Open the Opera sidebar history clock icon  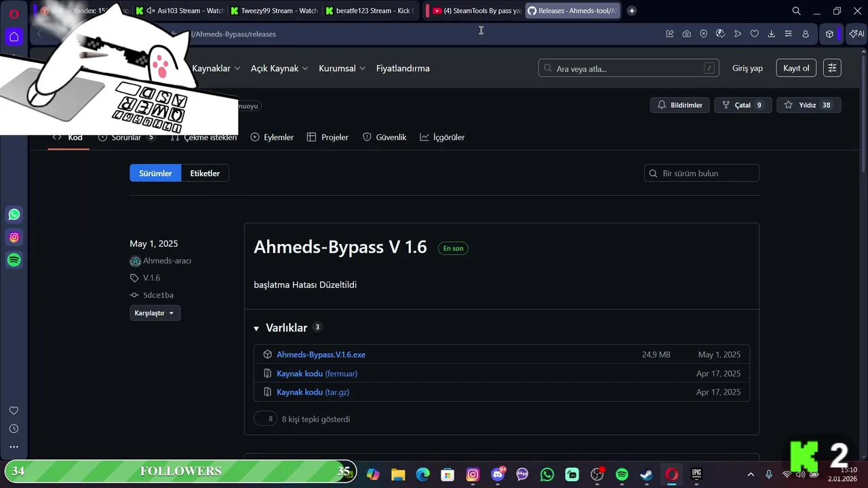(14, 429)
